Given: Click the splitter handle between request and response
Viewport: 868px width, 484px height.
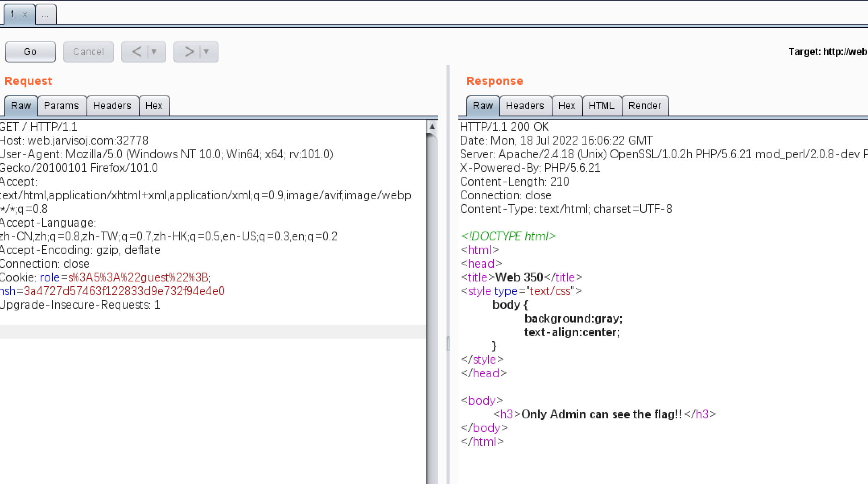Looking at the screenshot, I should (x=448, y=344).
